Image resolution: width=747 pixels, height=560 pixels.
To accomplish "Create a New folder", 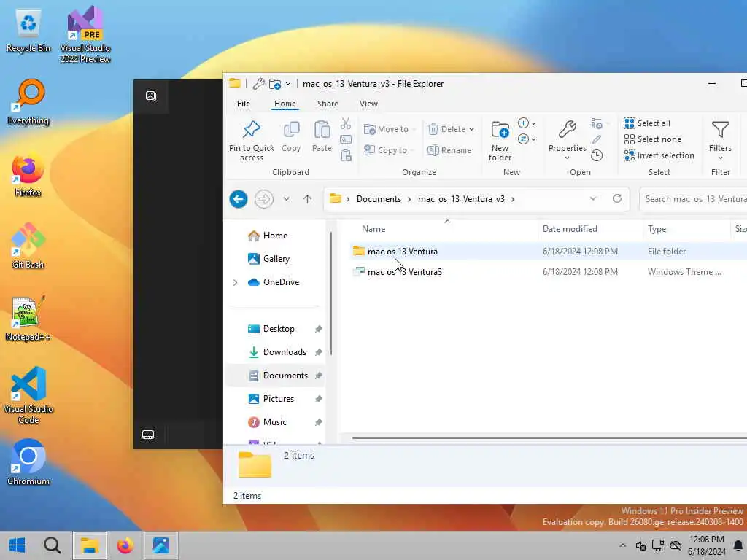I will (500, 140).
